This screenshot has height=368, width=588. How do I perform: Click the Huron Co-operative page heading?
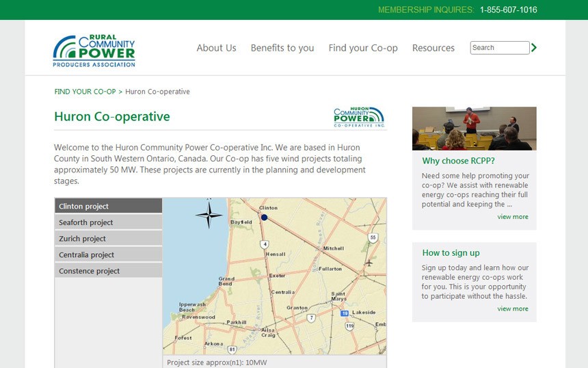112,116
